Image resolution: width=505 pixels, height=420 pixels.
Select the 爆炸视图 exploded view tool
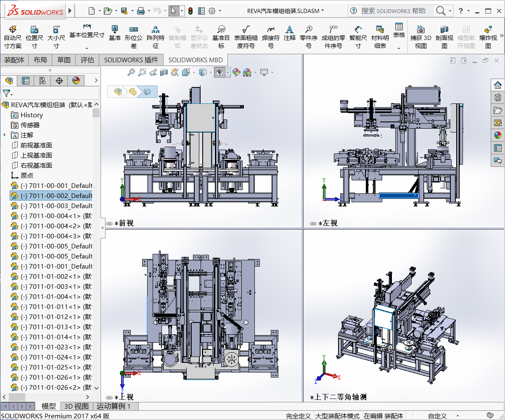pos(488,37)
